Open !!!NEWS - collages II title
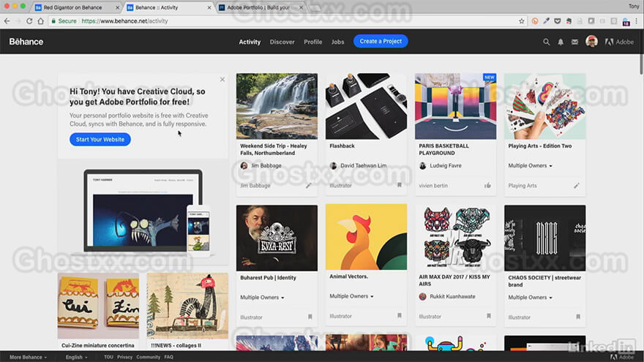Screen dimensions: 644x362 176,346
